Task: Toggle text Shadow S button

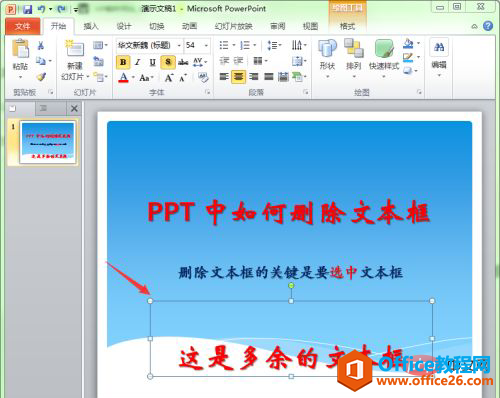Action: point(168,62)
